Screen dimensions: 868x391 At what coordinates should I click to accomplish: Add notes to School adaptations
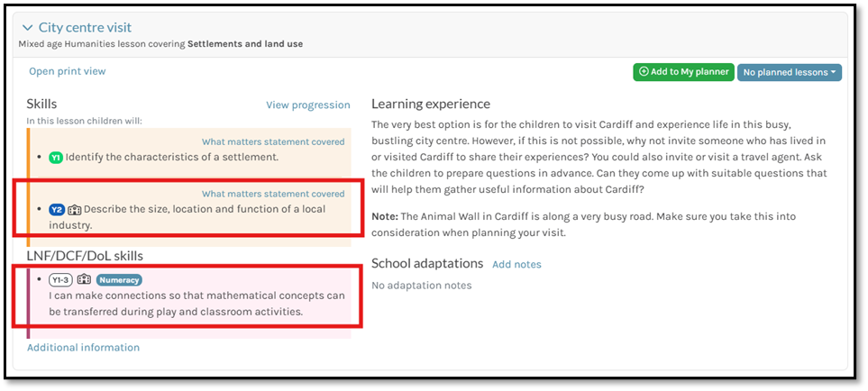pyautogui.click(x=516, y=264)
